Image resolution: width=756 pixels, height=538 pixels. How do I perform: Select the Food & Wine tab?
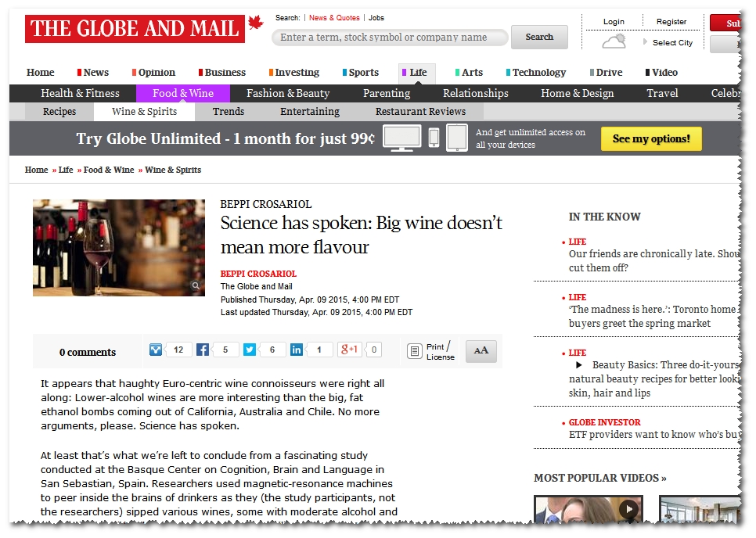pyautogui.click(x=183, y=93)
